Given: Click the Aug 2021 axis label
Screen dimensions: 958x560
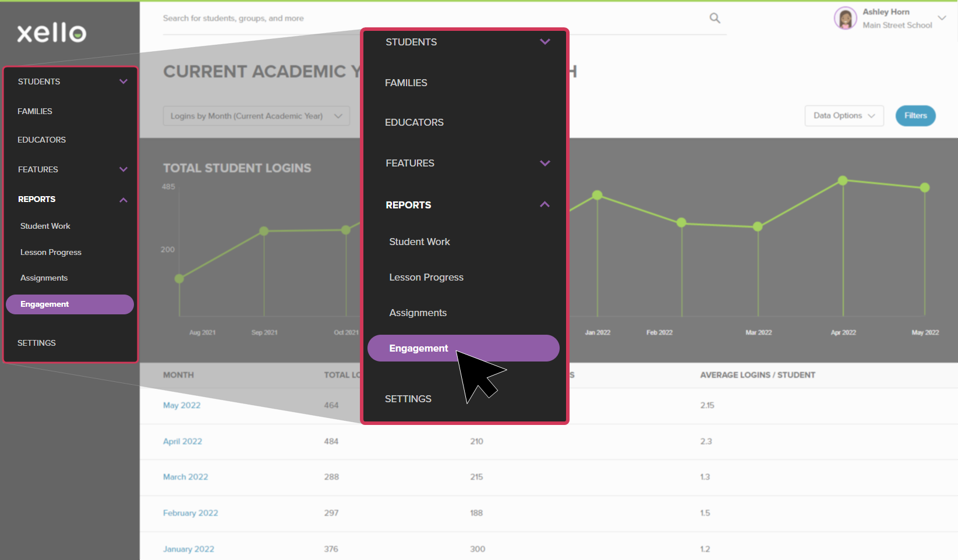Looking at the screenshot, I should [202, 332].
